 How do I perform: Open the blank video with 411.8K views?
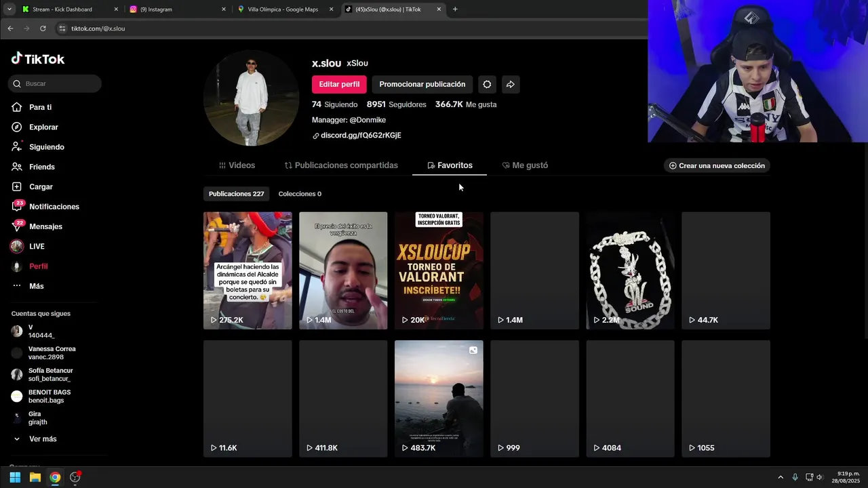point(343,399)
